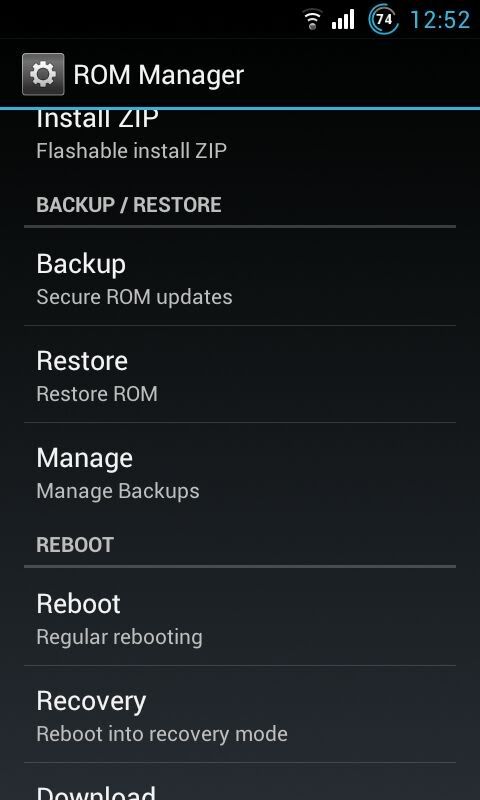Tap the Reboot list item

tap(240, 617)
